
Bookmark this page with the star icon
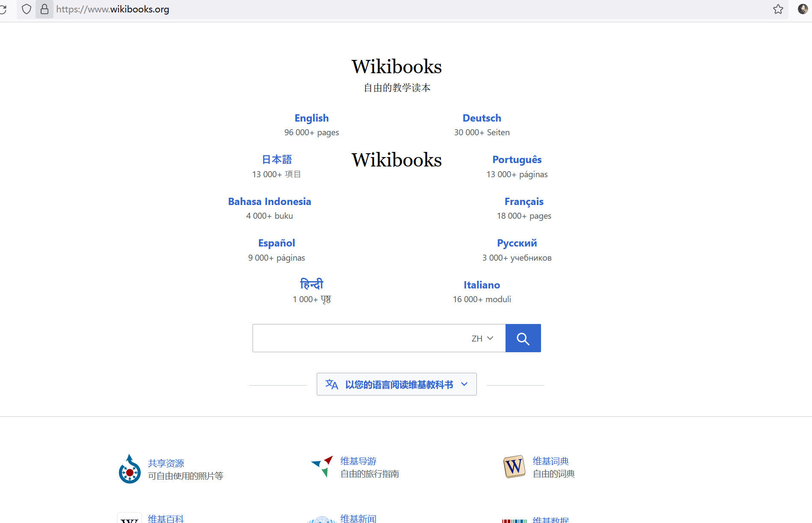778,9
